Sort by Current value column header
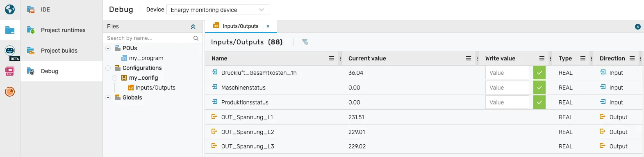Viewport: 644px width, 157px height. [367, 58]
